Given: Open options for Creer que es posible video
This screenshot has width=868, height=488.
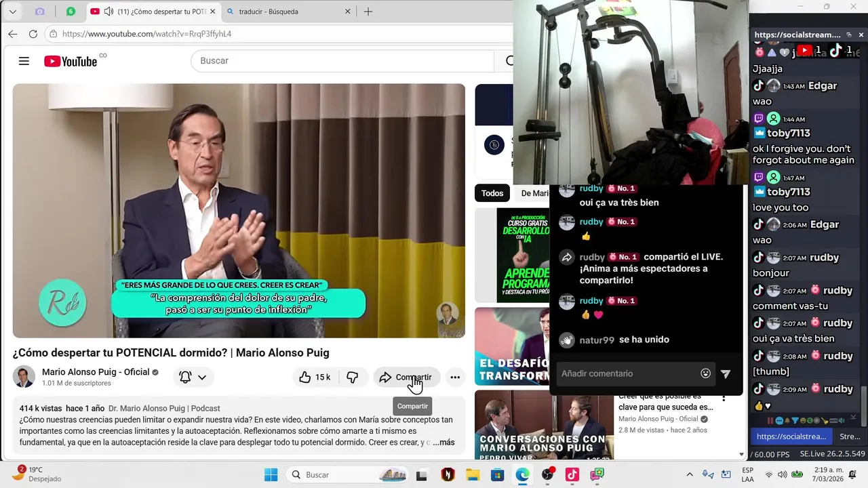Looking at the screenshot, I should (724, 398).
